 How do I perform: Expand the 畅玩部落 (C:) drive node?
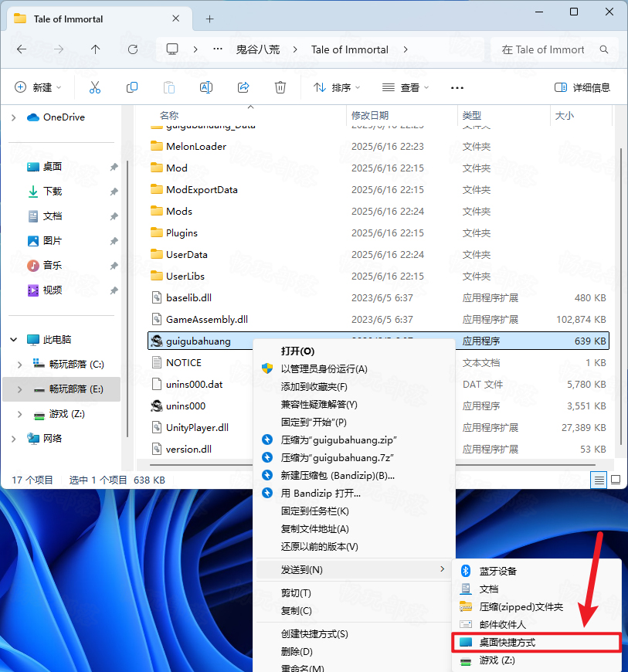[x=20, y=365]
